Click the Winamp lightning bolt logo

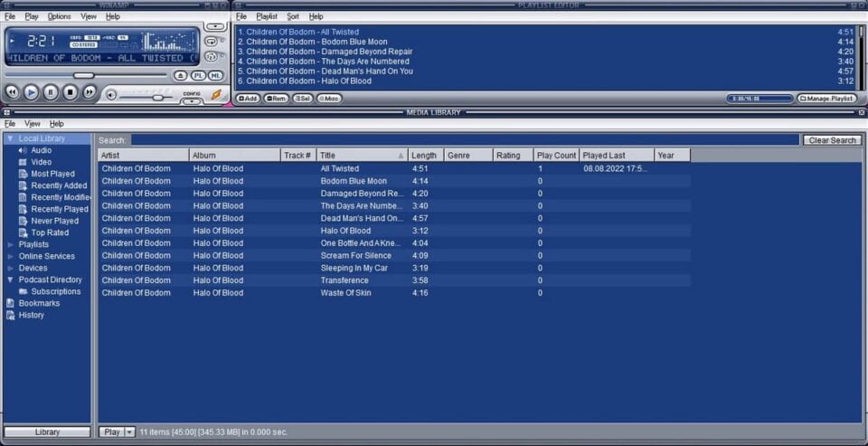tap(216, 95)
